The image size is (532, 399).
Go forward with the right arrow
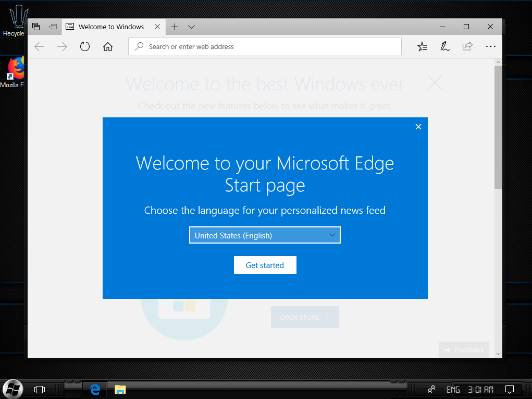62,46
